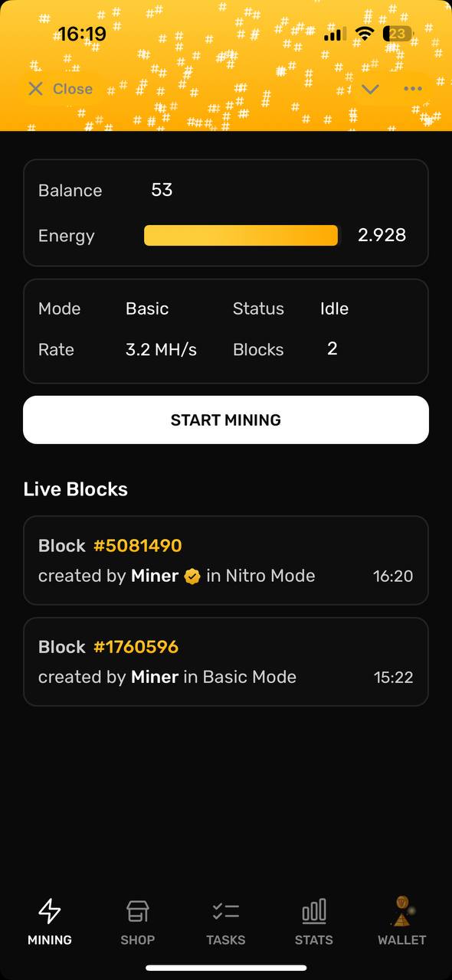This screenshot has height=980, width=452.
Task: Open the three-dot options menu
Action: [x=413, y=89]
